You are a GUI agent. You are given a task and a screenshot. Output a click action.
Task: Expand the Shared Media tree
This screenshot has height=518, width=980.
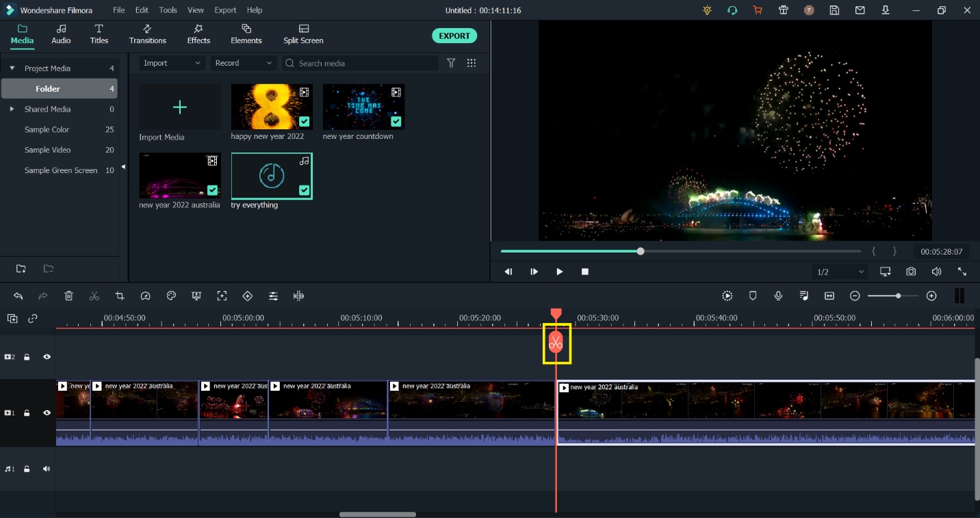click(x=12, y=109)
